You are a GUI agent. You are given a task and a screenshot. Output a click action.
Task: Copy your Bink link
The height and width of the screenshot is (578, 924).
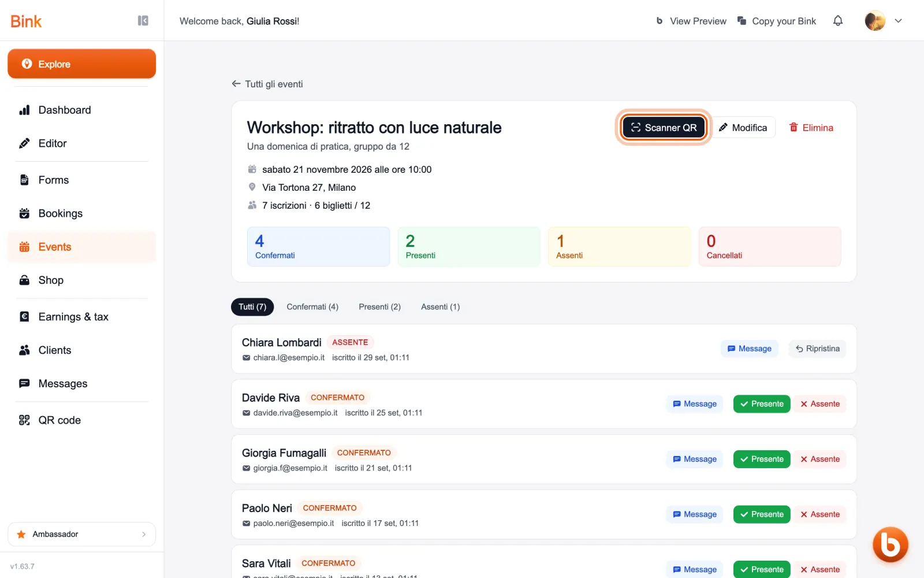(x=777, y=21)
